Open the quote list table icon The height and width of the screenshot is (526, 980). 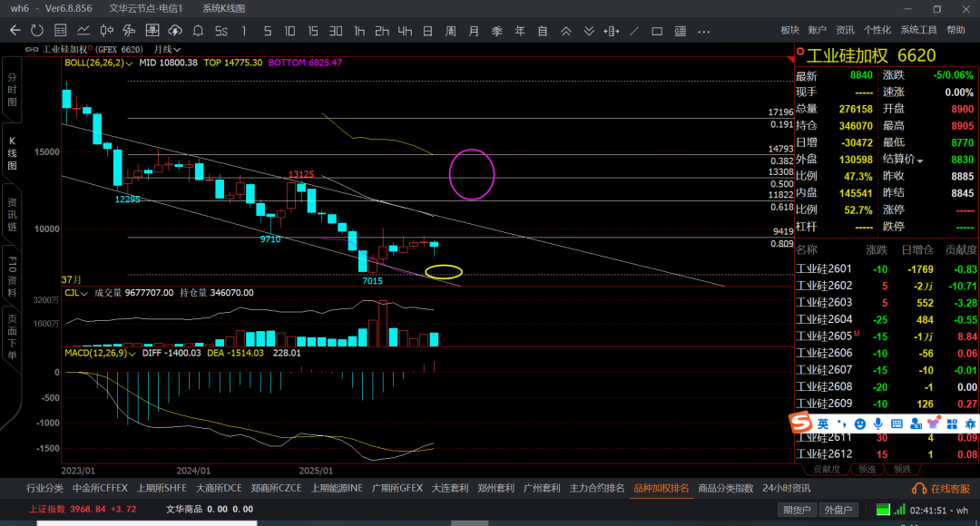click(61, 31)
